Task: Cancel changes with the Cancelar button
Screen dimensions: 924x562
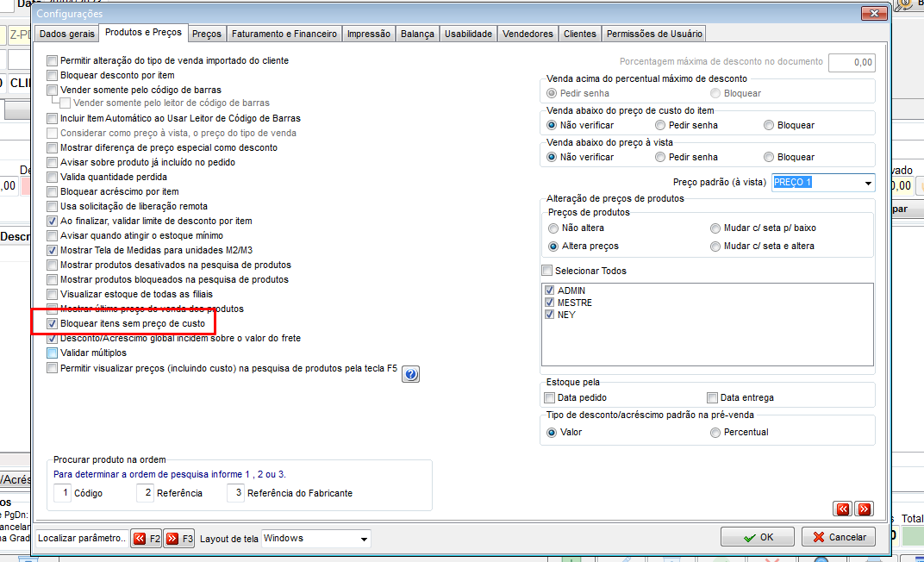Action: point(839,537)
